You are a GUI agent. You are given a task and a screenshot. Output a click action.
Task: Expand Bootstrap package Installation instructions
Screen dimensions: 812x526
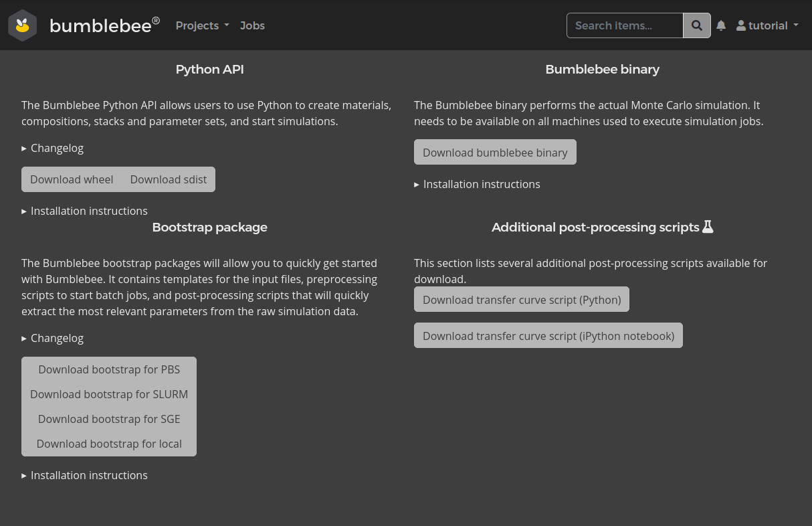pos(88,475)
